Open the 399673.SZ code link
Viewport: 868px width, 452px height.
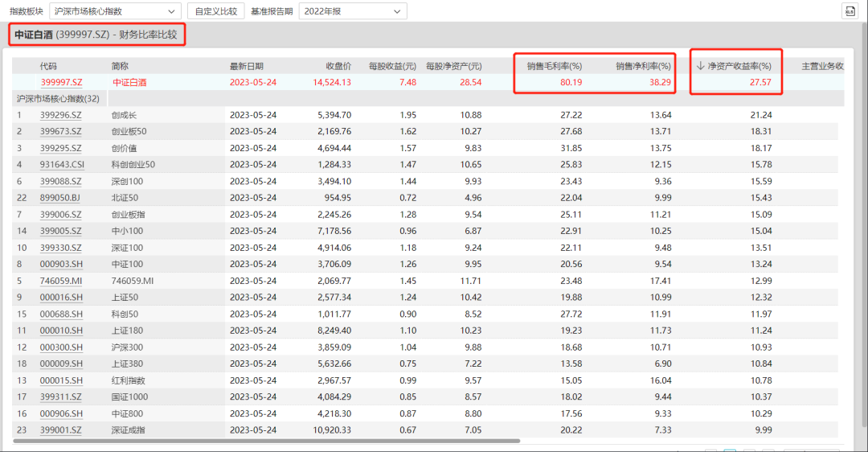tap(60, 131)
